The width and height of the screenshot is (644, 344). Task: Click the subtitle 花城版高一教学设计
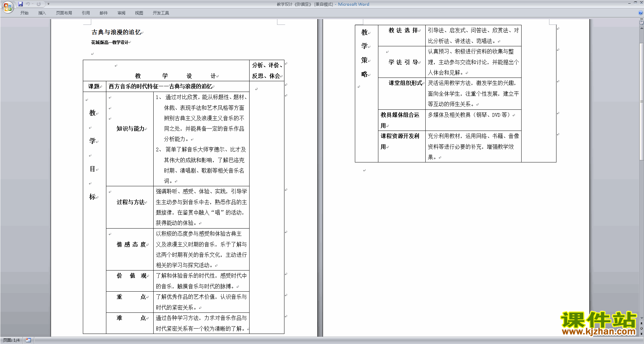110,42
